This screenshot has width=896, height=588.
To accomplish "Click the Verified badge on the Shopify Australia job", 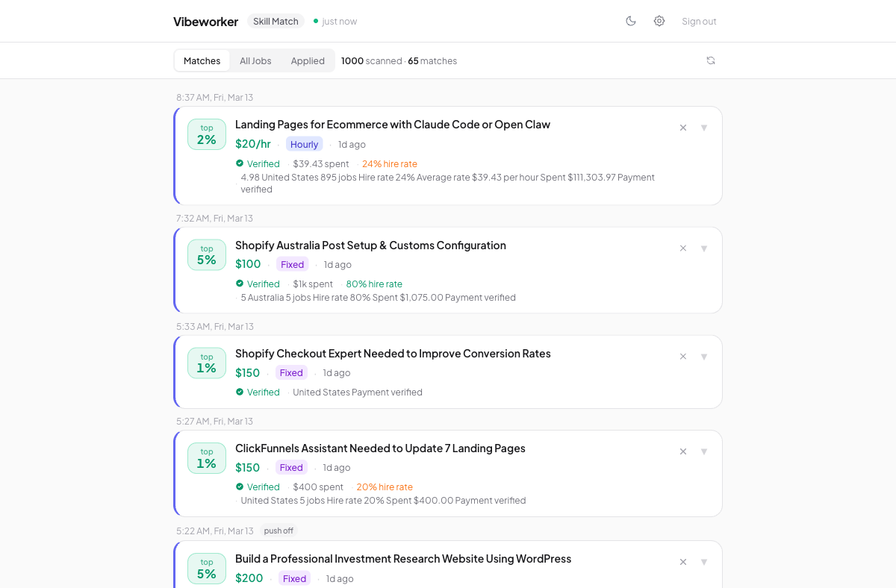I will (x=258, y=284).
